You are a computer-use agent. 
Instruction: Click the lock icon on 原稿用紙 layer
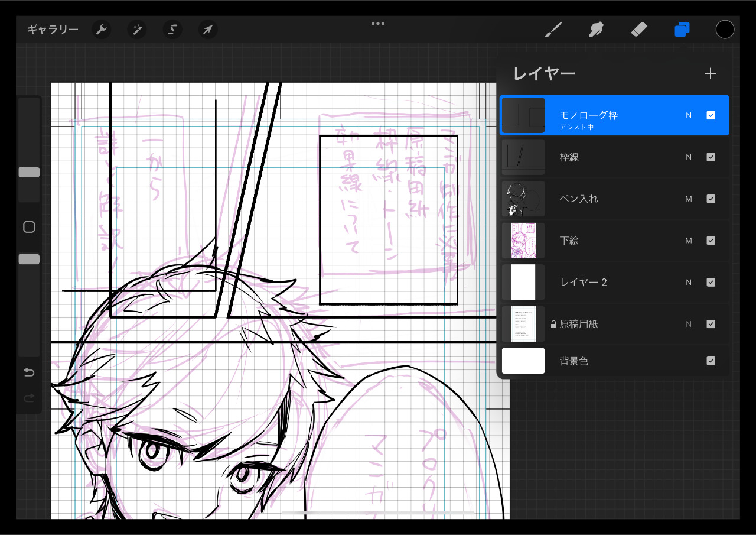tap(553, 324)
